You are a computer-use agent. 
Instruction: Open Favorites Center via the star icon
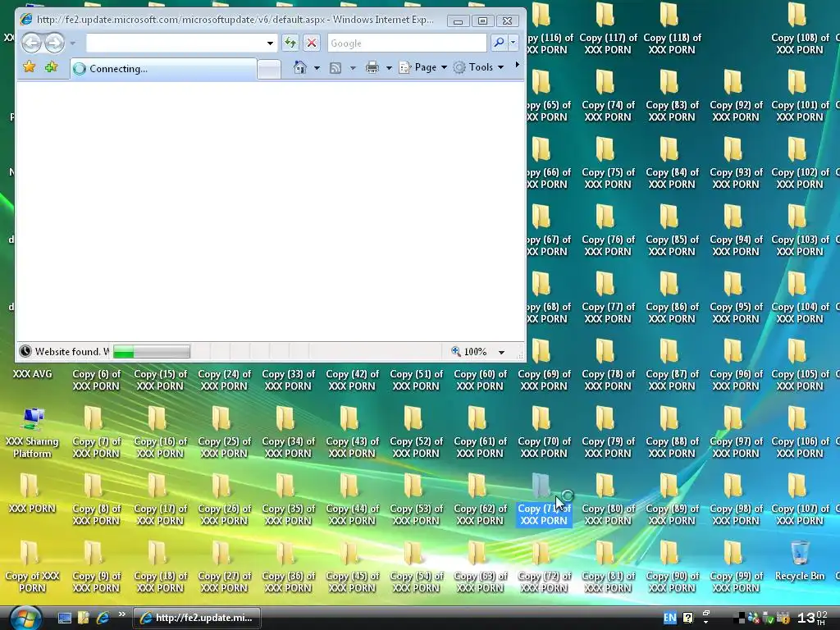point(30,67)
